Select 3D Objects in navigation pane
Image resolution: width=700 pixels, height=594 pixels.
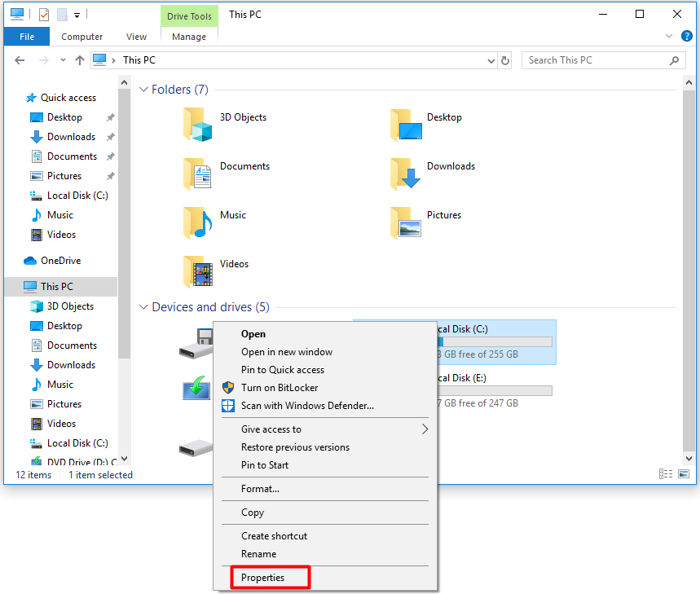coord(61,306)
